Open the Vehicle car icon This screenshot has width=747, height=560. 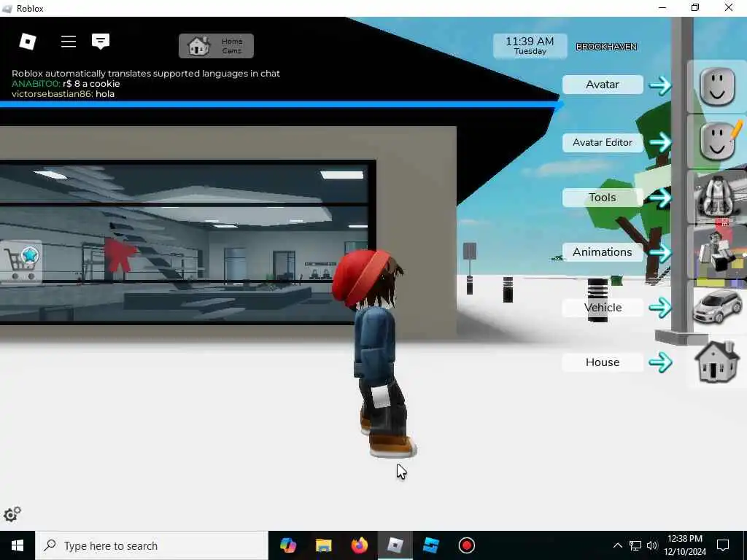[718, 307]
